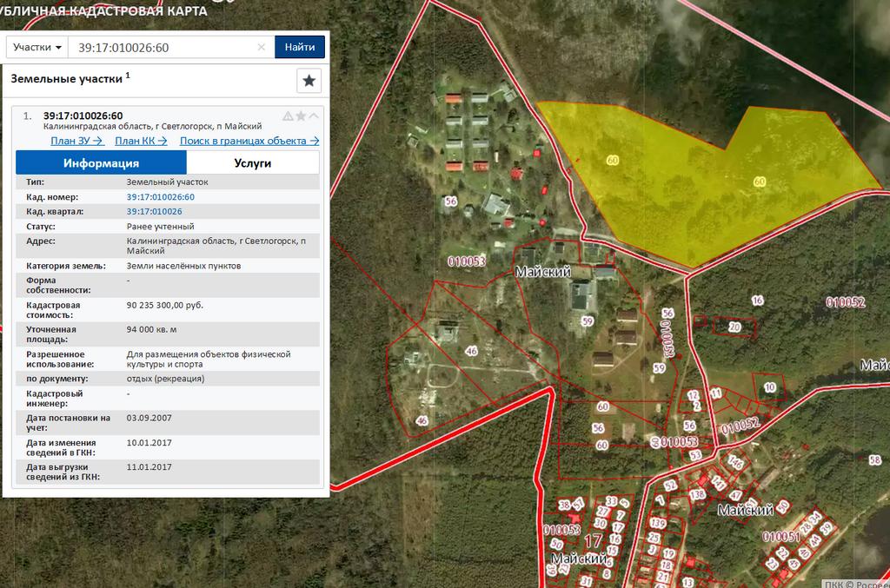Click the favorites star button in header
This screenshot has width=890, height=588.
(309, 81)
